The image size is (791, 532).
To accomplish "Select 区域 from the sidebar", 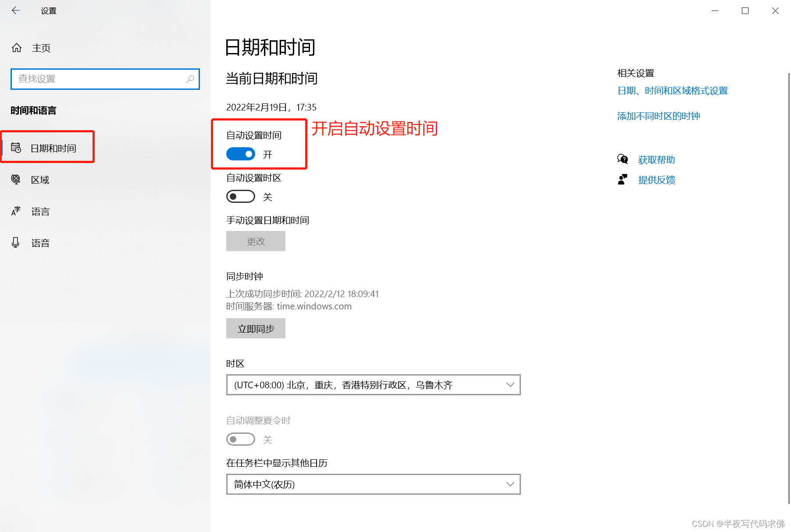I will (40, 179).
